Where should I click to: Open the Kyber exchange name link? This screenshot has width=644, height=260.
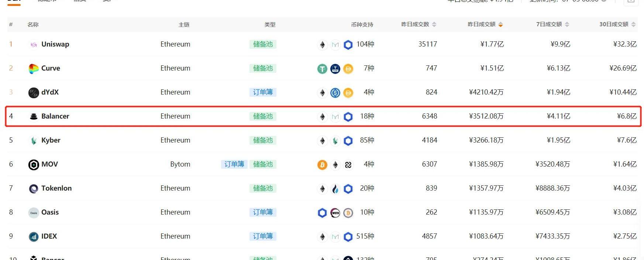pos(51,140)
